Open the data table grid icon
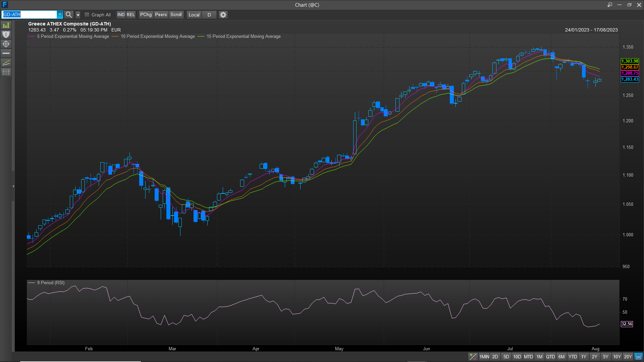 pos(6,72)
